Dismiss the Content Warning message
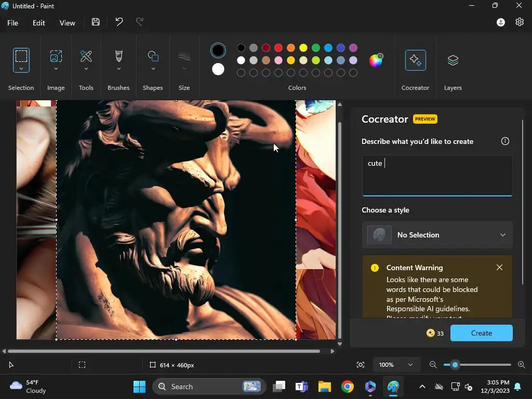Image resolution: width=532 pixels, height=399 pixels. [x=499, y=268]
